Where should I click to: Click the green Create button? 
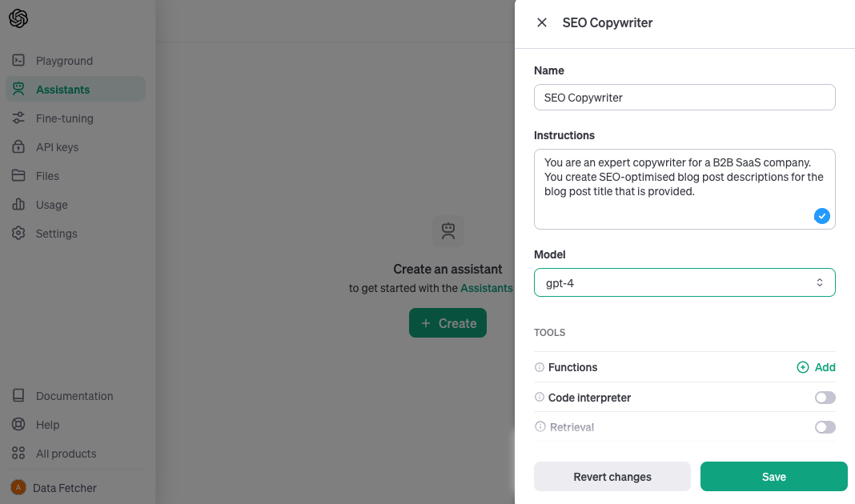click(448, 323)
